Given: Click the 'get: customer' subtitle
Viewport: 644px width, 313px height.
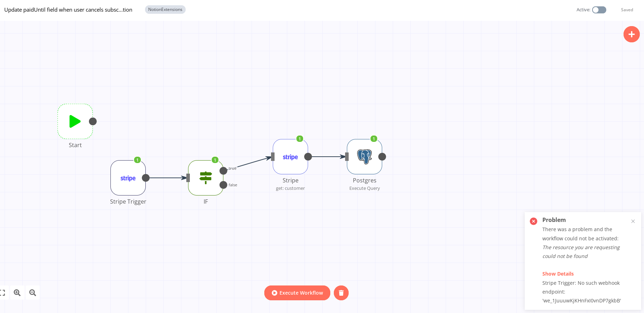Looking at the screenshot, I should coord(290,188).
